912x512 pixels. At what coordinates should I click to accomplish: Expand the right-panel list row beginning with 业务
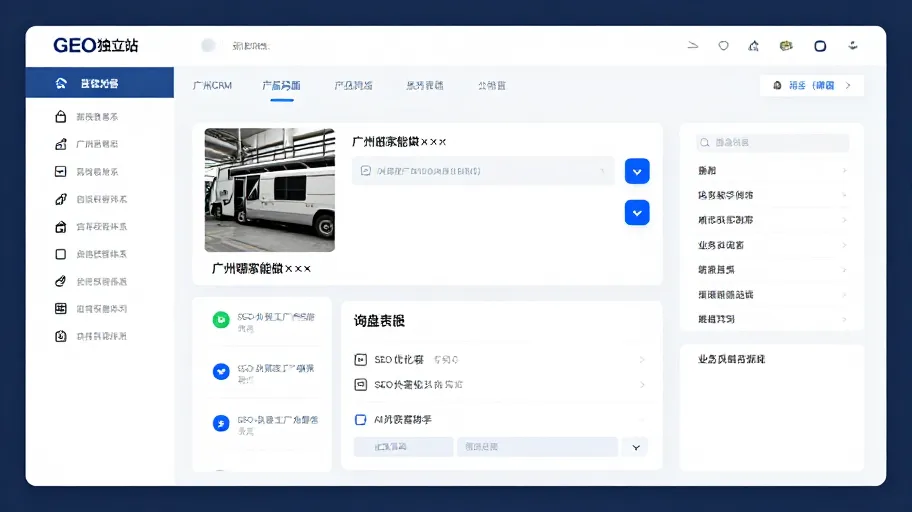pyautogui.click(x=772, y=245)
